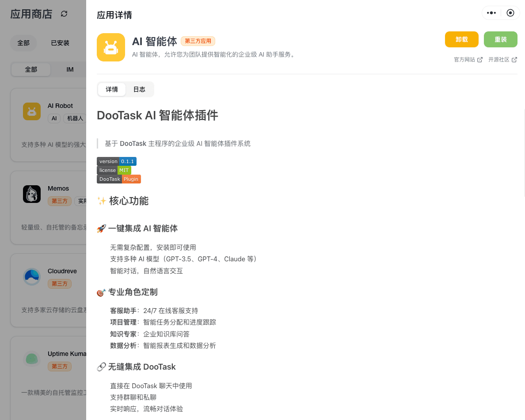The width and height of the screenshot is (525, 420).
Task: Click the line 直接在 DooTask 聊天中使用
Action: (x=151, y=386)
